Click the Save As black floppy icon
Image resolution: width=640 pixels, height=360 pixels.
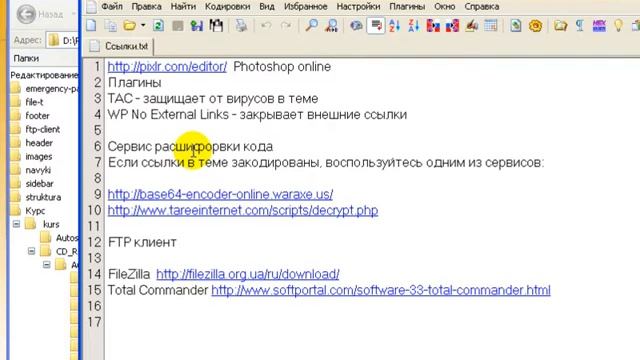click(x=216, y=26)
